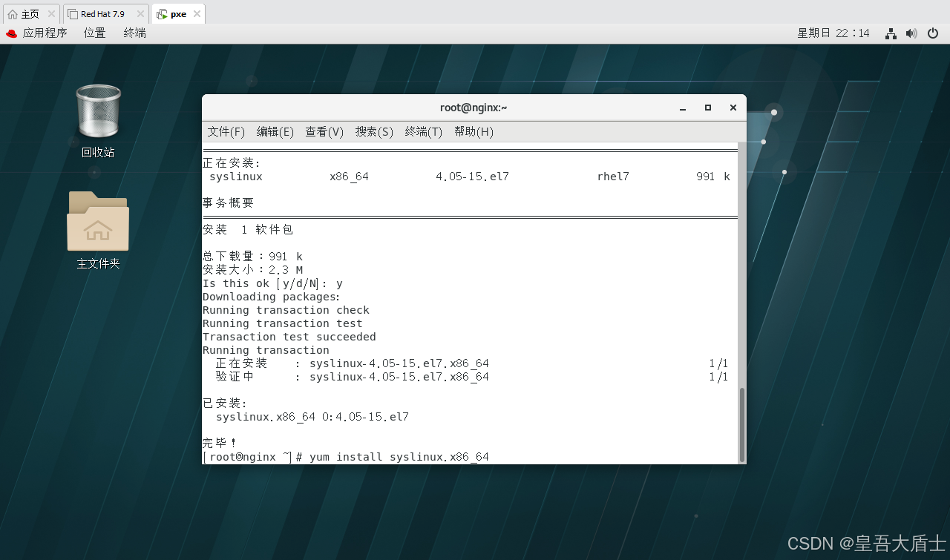
Task: Switch to the 主页 tab
Action: [31, 14]
